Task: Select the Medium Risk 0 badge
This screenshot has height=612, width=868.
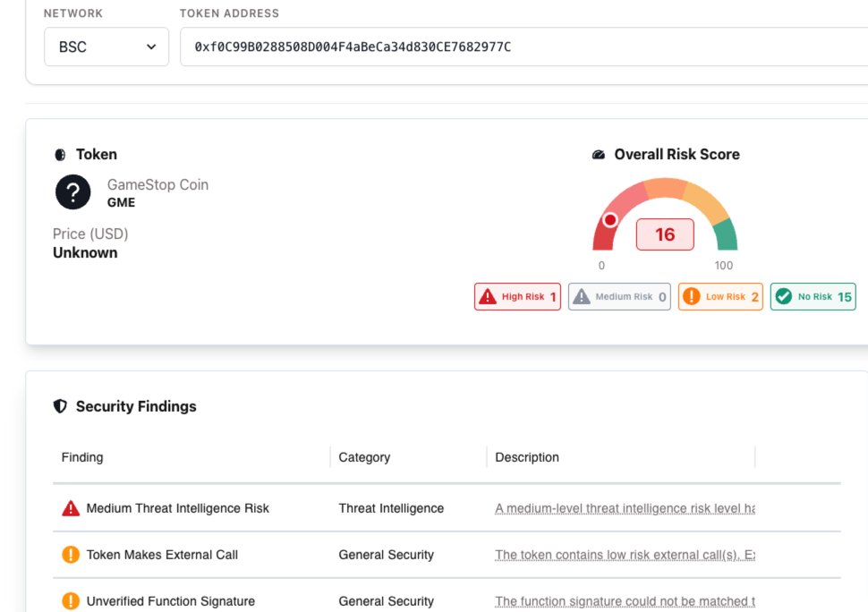Action: (x=619, y=296)
